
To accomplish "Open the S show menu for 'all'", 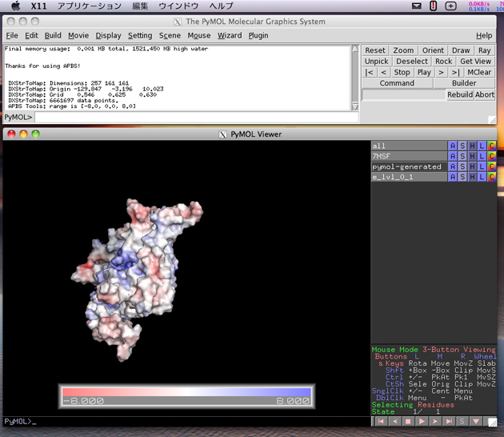I will click(462, 146).
